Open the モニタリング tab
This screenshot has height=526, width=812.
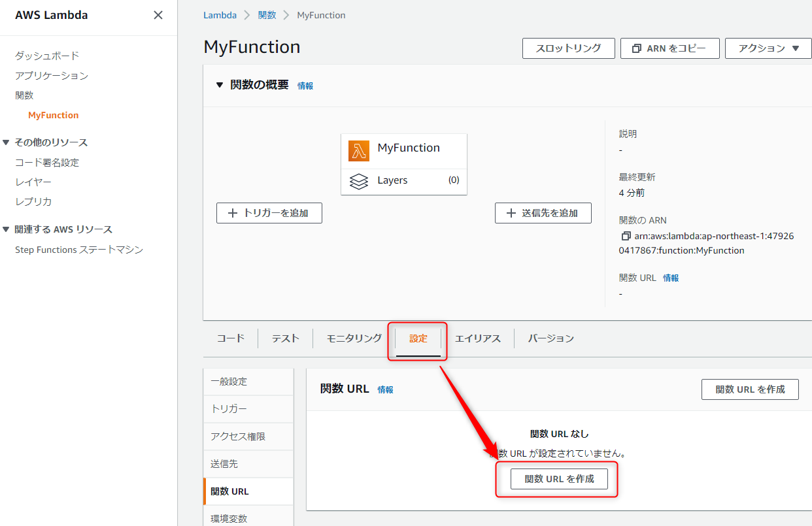pos(354,338)
